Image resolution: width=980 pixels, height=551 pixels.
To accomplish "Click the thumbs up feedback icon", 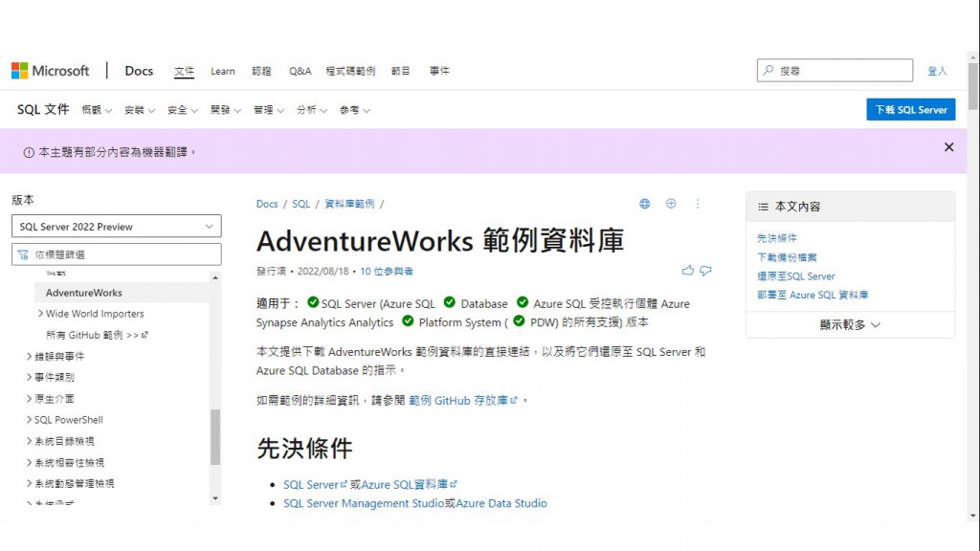I will [687, 271].
